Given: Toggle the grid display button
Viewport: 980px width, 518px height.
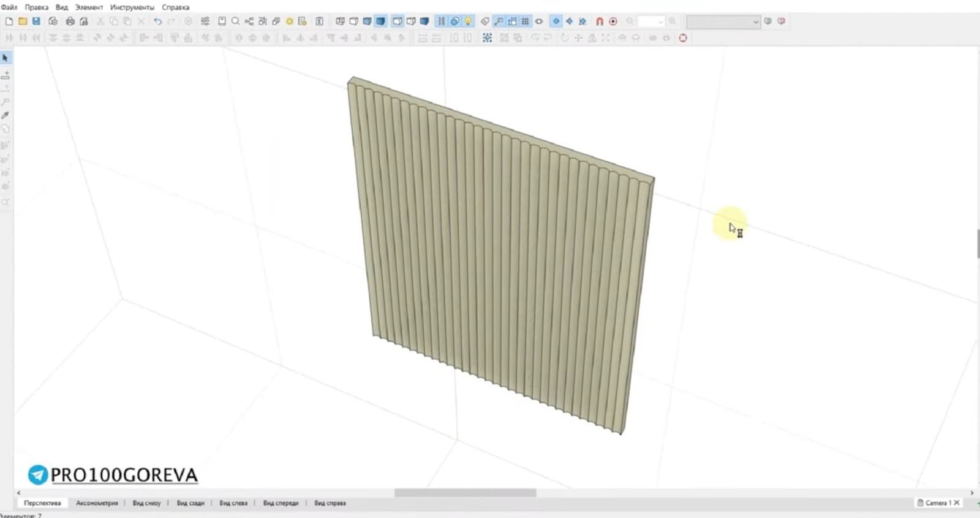Looking at the screenshot, I should (525, 21).
